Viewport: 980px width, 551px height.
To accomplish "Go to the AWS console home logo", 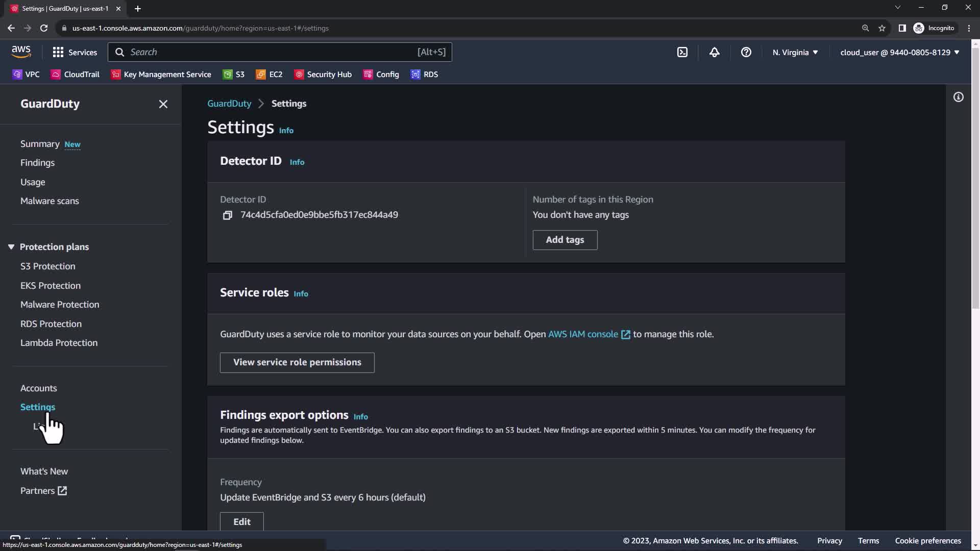I will (21, 52).
